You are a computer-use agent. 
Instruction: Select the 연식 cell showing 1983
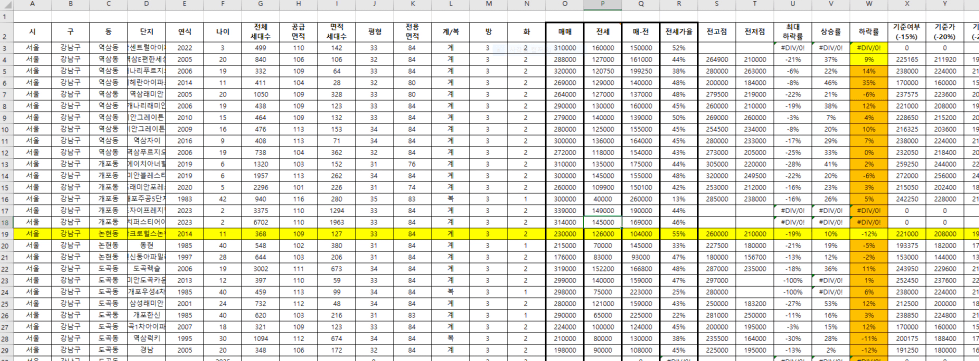pyautogui.click(x=184, y=199)
